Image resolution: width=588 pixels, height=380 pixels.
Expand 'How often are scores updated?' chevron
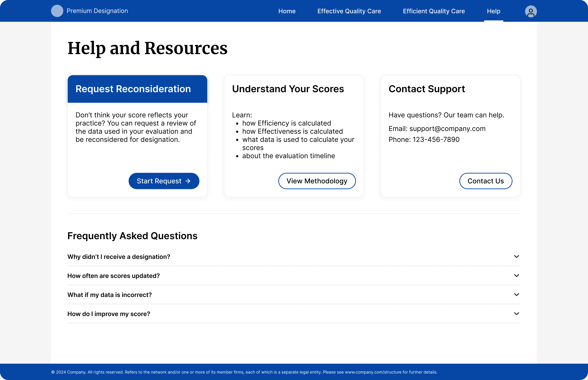point(516,275)
